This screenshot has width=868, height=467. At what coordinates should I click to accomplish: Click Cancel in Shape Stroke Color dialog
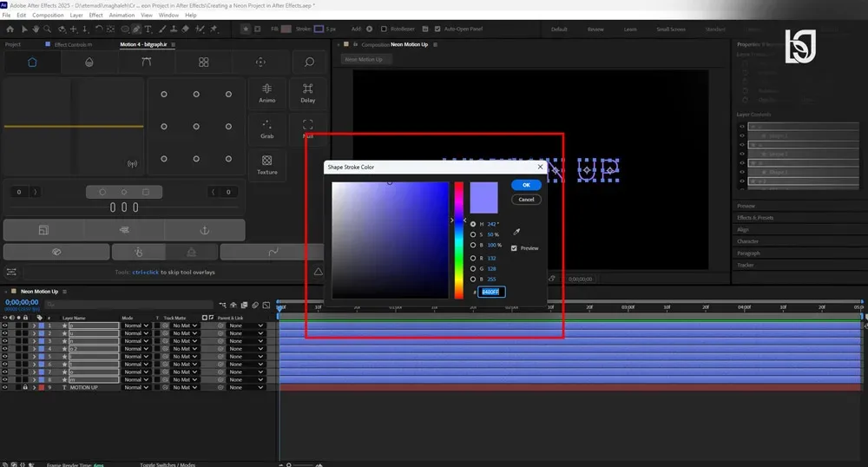(526, 199)
